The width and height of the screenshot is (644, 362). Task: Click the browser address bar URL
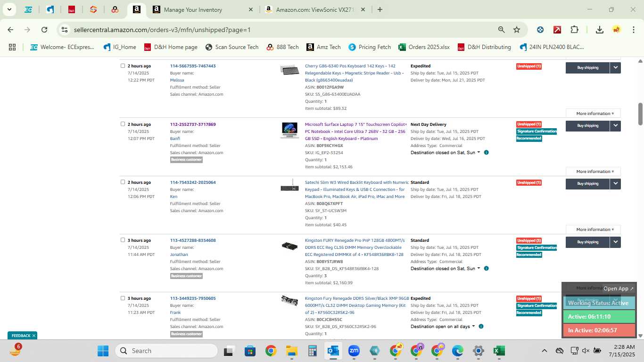tap(162, 30)
